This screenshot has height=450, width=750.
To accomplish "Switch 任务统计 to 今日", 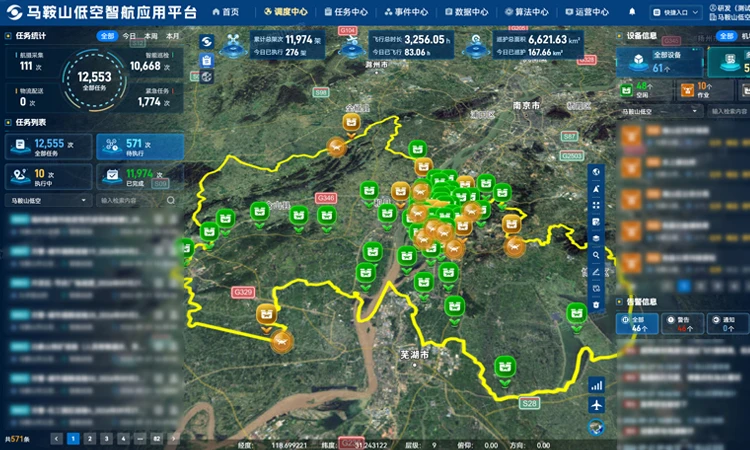I will click(x=129, y=36).
